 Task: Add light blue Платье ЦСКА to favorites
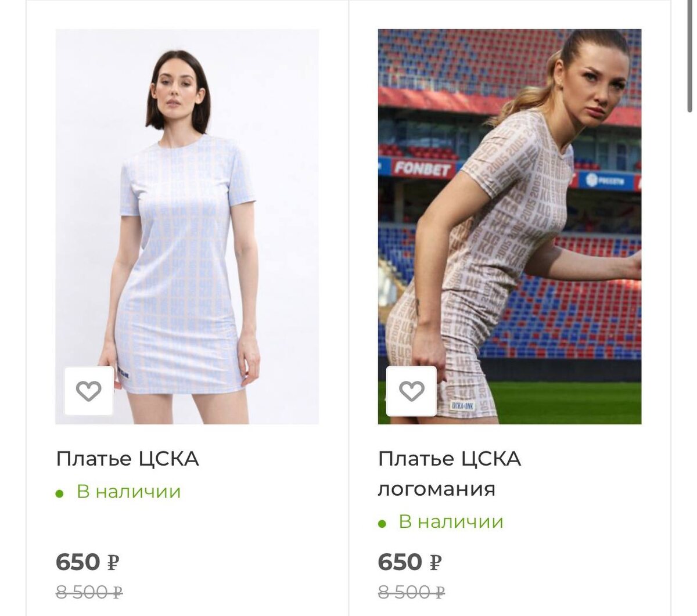point(89,391)
